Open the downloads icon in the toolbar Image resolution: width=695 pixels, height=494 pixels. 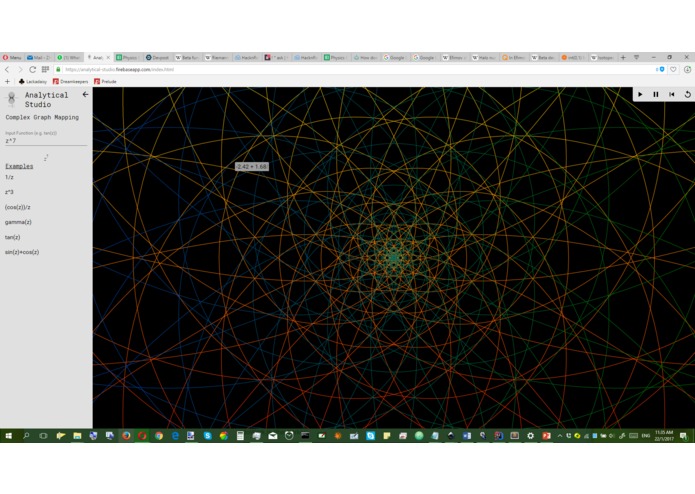point(687,70)
